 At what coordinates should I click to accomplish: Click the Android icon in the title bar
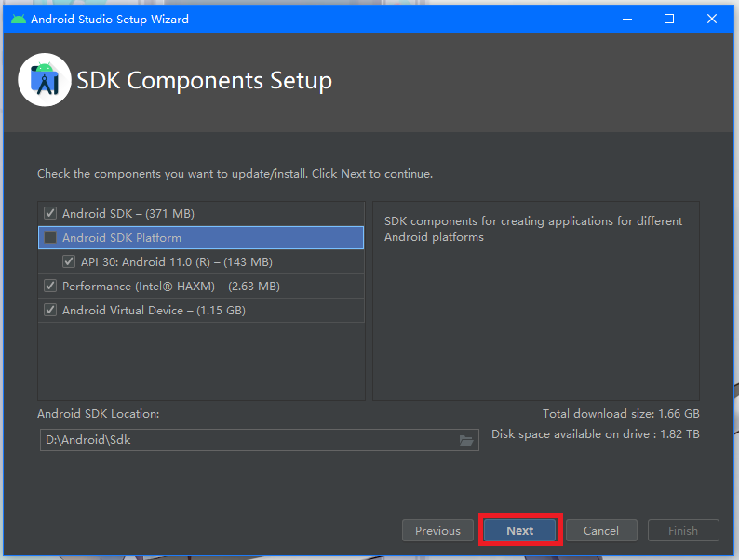point(19,19)
